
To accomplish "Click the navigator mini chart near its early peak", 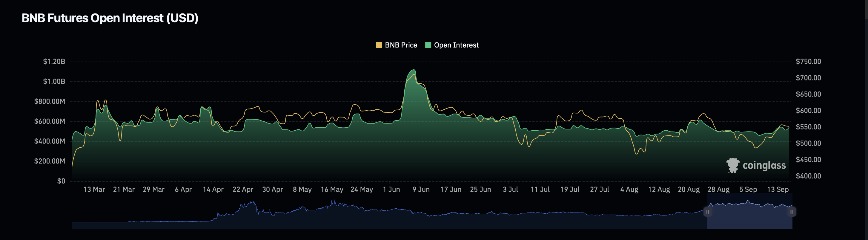I will tap(251, 203).
